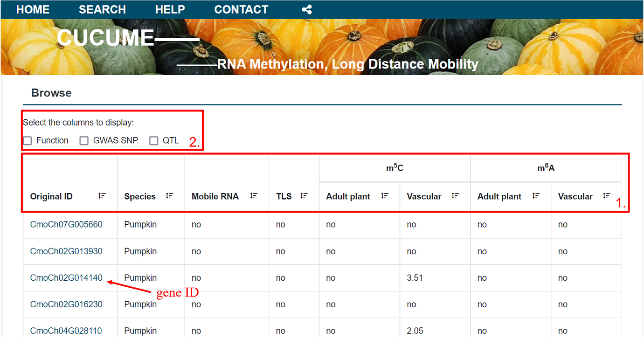The height and width of the screenshot is (339, 644).
Task: Go to the HOME menu item
Action: tap(33, 9)
